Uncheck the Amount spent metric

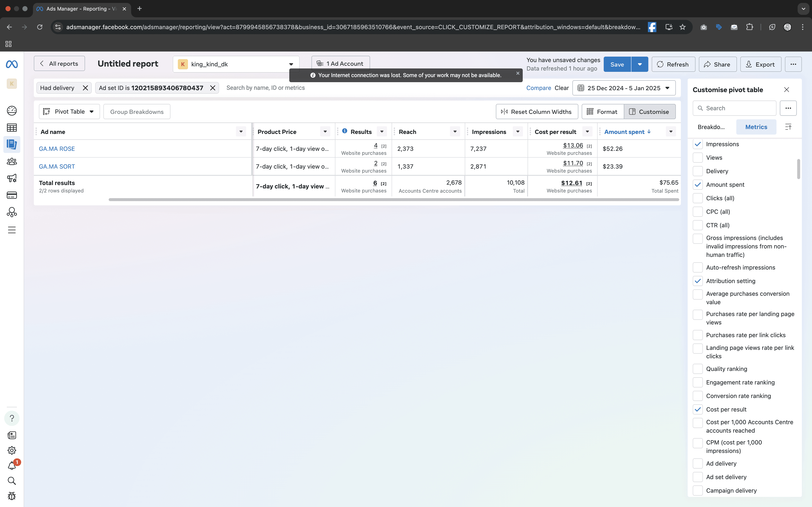click(x=698, y=185)
